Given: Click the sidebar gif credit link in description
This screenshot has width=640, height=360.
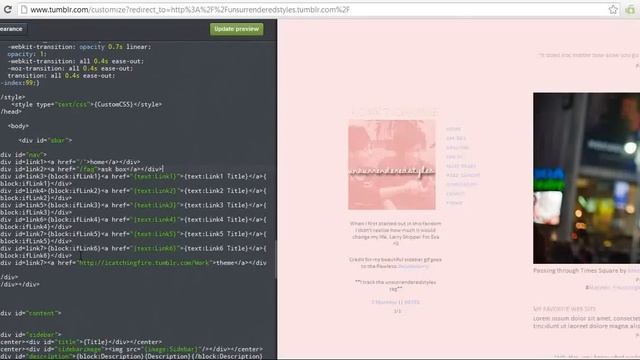Looking at the screenshot, I should click(x=413, y=266).
